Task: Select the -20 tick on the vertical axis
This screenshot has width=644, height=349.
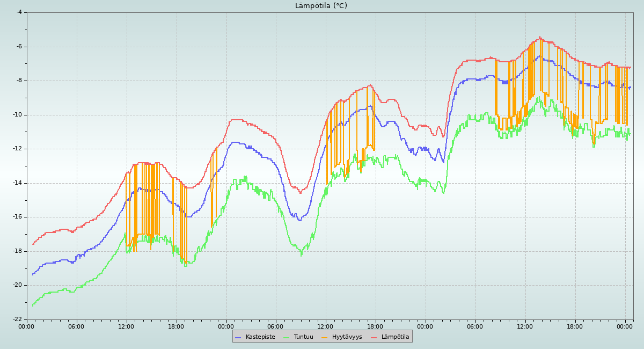Action: click(x=17, y=285)
